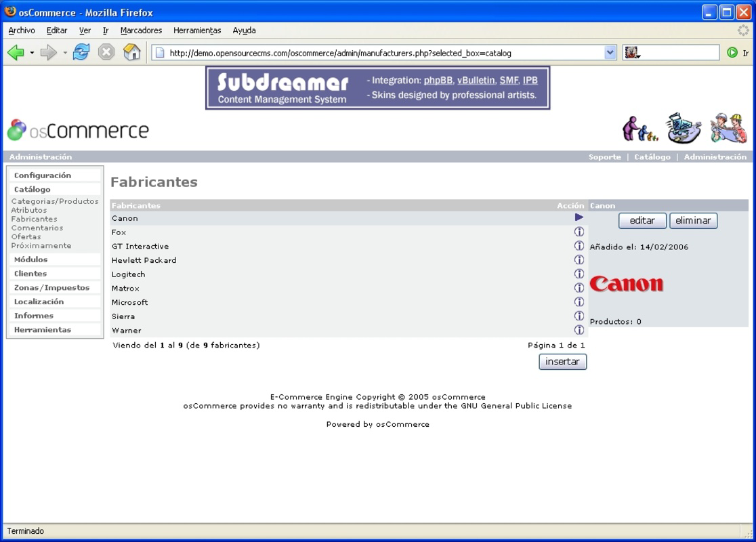Collapse the Catálogo sidebar section
756x542 pixels.
33,190
